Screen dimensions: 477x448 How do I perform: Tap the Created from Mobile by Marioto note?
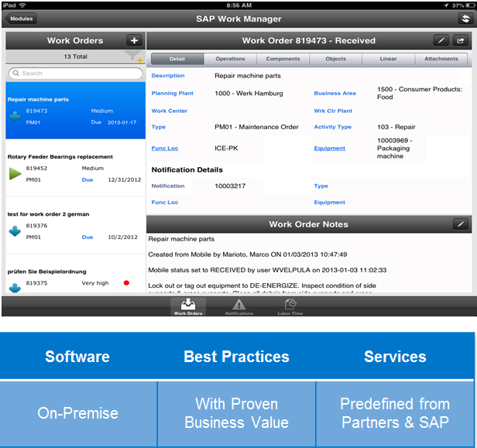[x=247, y=255]
